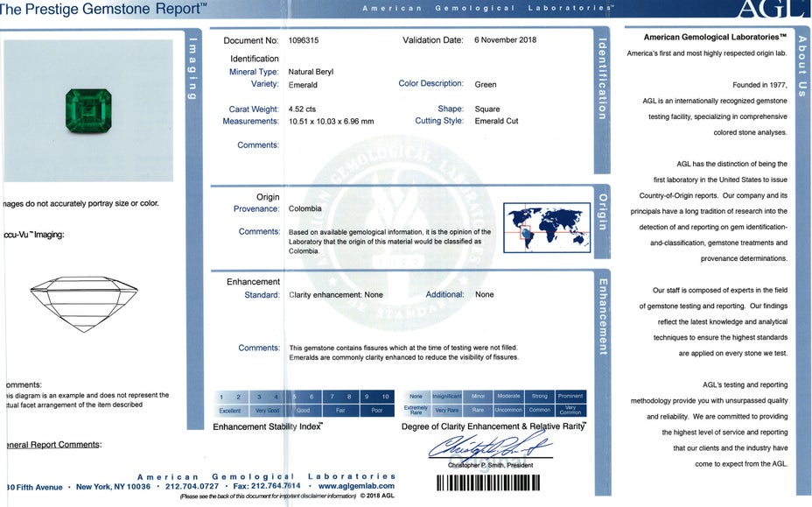
Task: Click the AGL logo in top-right corner
Action: coord(772,9)
